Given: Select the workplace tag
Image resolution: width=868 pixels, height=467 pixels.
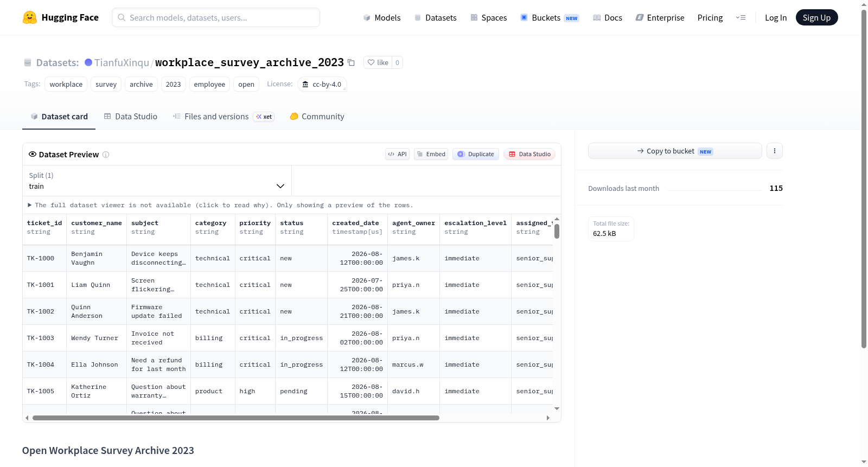Looking at the screenshot, I should point(66,84).
